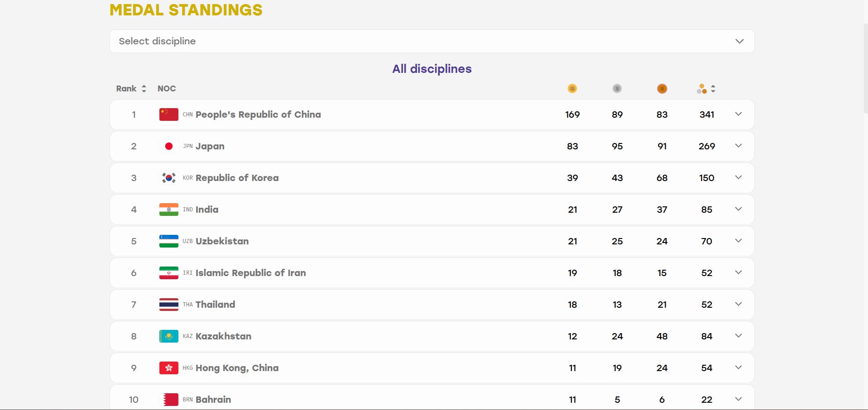Click the Japan country name

click(210, 146)
